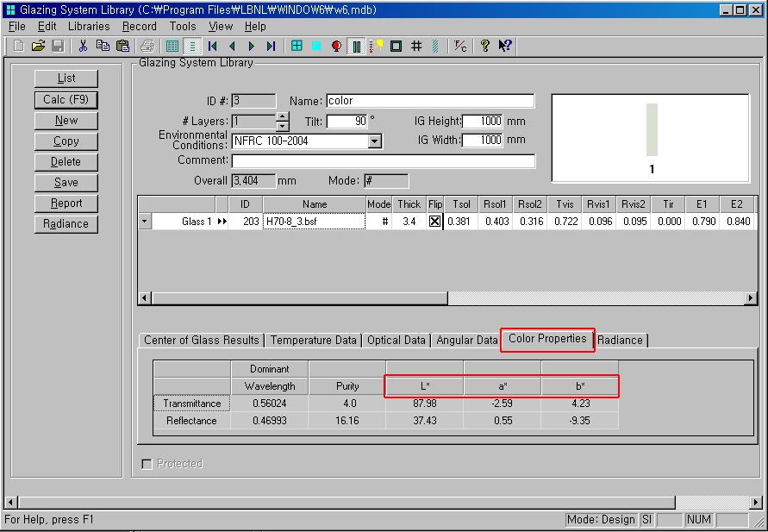Switch to the Optical Data tab
The height and width of the screenshot is (532, 768).
click(396, 340)
